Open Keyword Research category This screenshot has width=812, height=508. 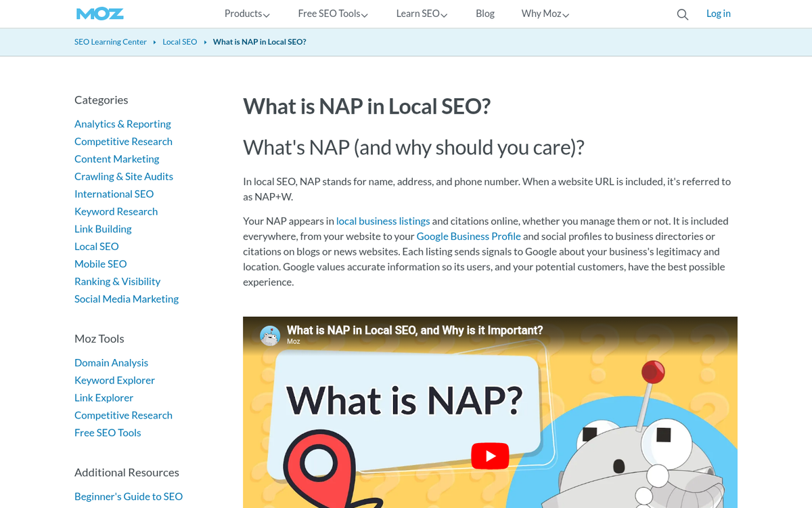point(116,211)
